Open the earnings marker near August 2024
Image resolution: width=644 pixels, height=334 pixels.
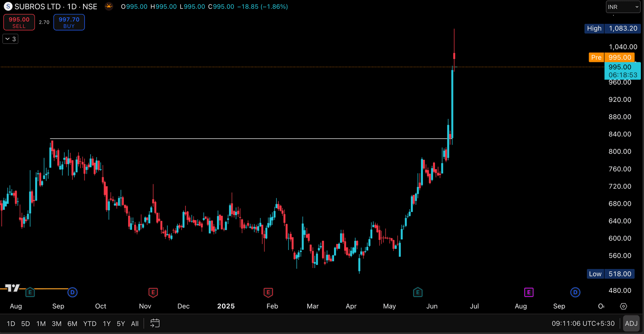point(30,292)
